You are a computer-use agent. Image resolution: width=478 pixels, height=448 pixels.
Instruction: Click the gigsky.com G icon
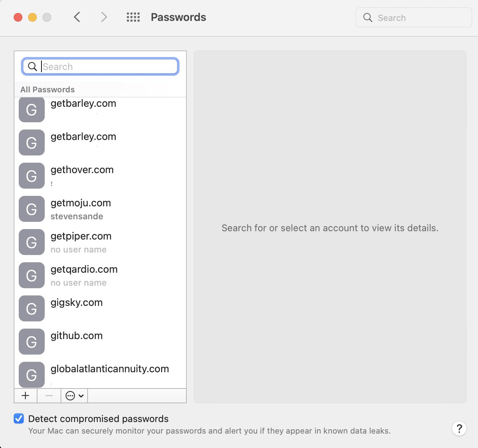tap(32, 308)
